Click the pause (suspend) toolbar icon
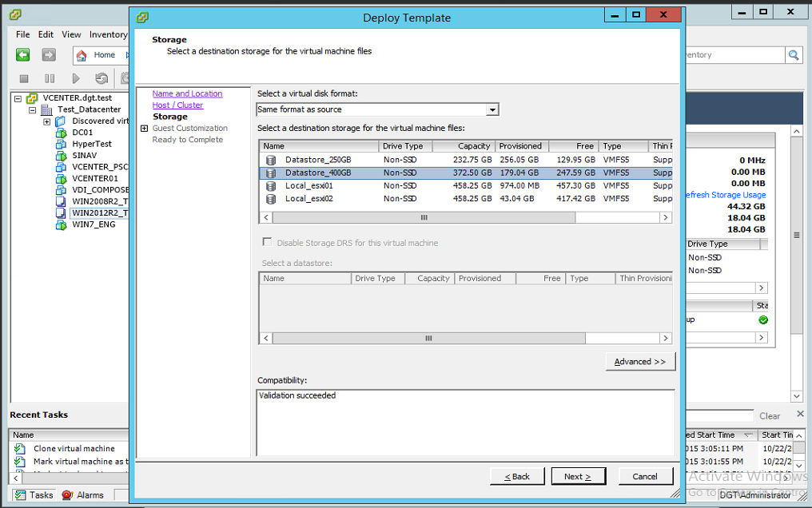 point(50,78)
